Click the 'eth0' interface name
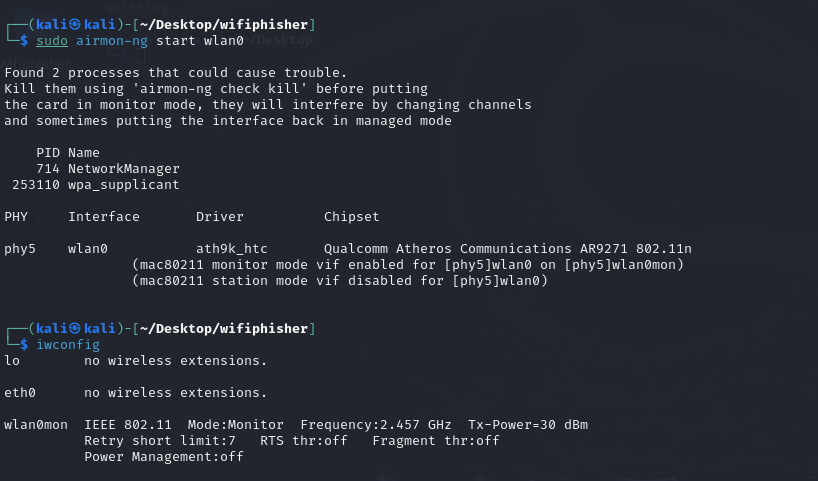Viewport: 818px width, 481px height. 20,393
